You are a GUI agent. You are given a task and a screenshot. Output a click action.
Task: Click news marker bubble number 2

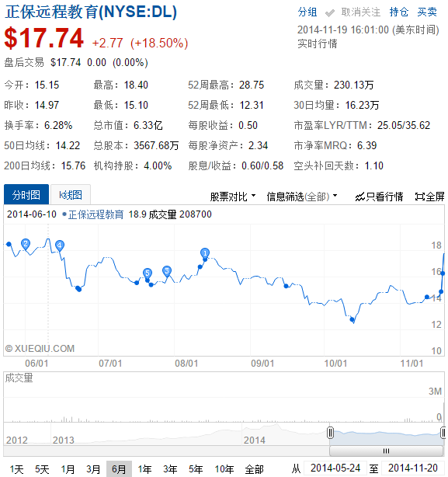pos(26,244)
